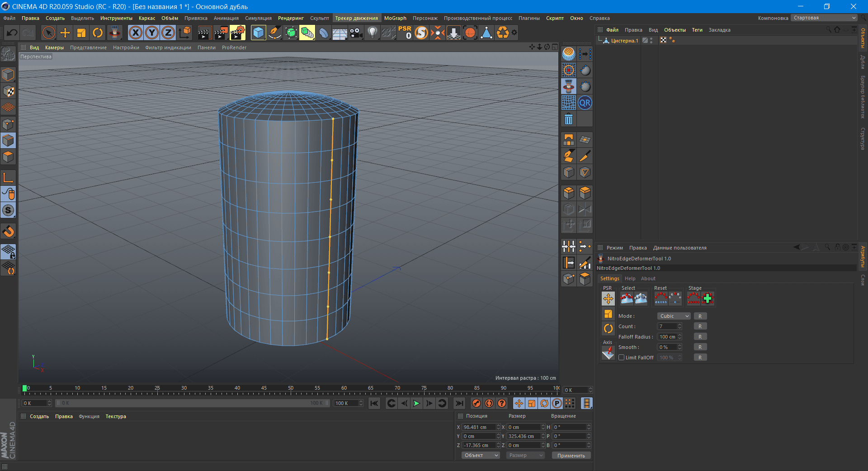
Task: Activate the Rotate tool in top toolbar
Action: [98, 33]
